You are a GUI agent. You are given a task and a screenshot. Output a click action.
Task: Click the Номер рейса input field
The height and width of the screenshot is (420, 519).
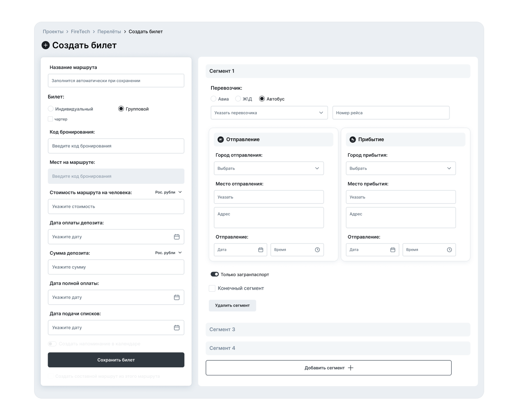pos(391,113)
